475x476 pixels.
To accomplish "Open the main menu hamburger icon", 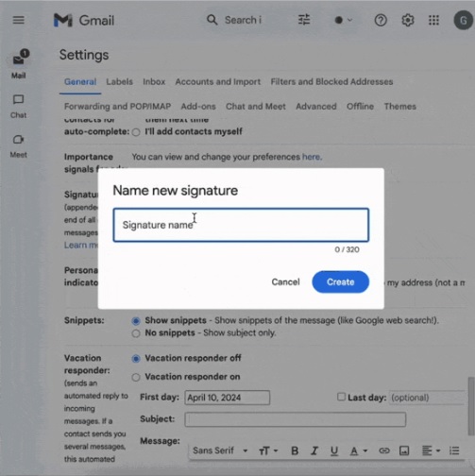I will pos(18,20).
